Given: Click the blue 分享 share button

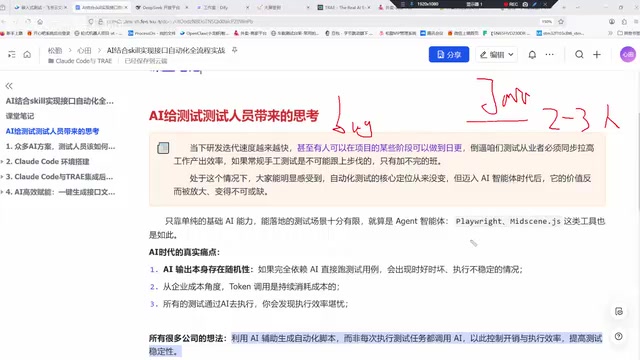Looking at the screenshot, I should tap(449, 54).
